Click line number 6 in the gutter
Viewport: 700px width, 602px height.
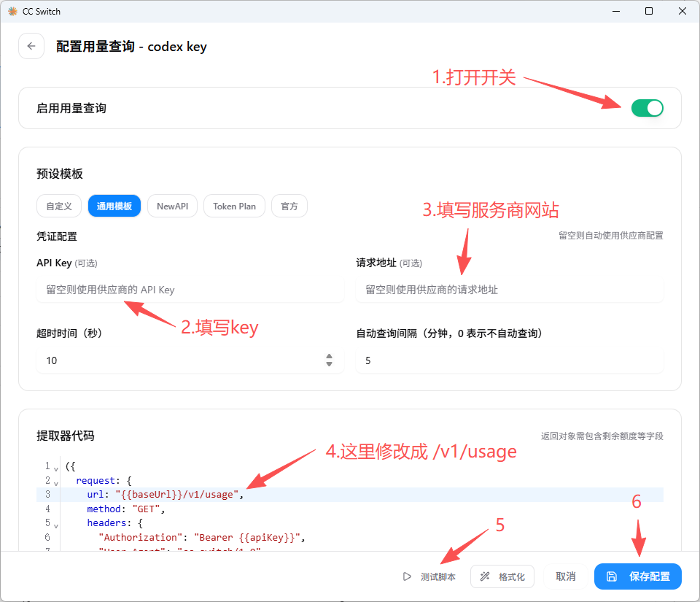pyautogui.click(x=47, y=537)
